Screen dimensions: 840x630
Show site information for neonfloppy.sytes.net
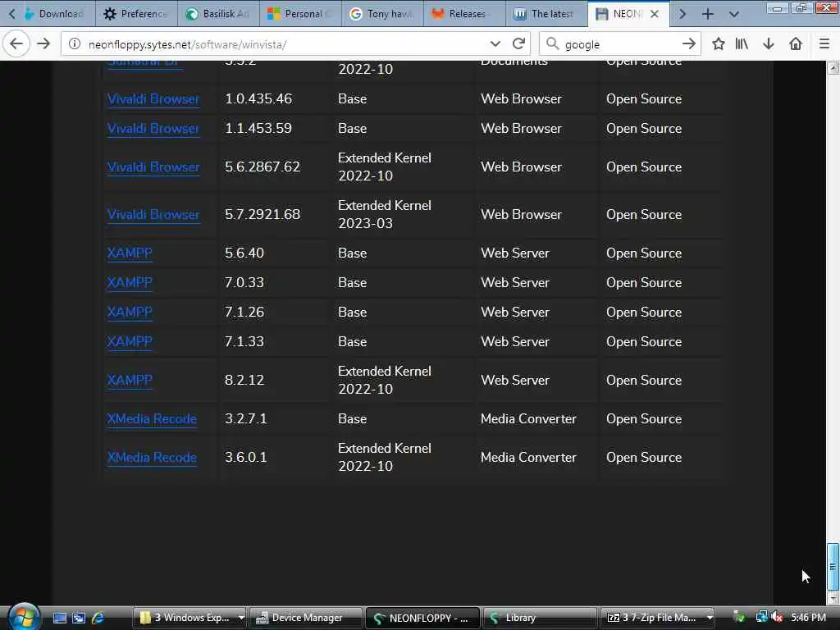click(x=75, y=44)
